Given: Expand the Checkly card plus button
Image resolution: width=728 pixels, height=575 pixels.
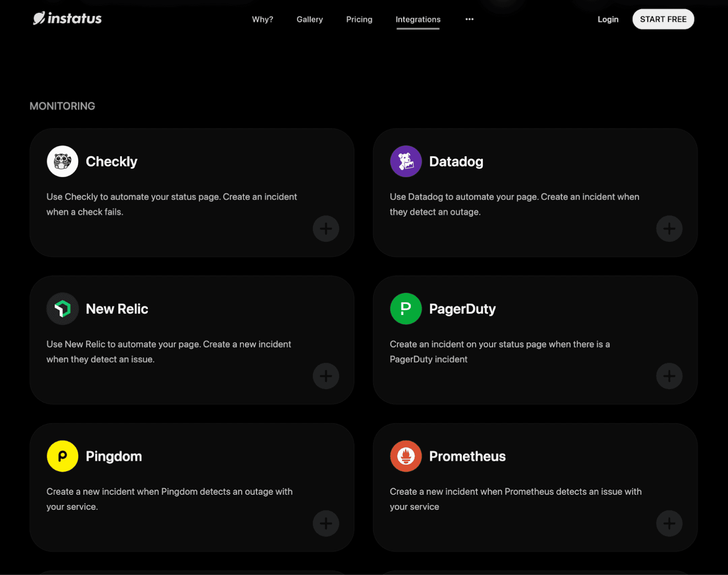Looking at the screenshot, I should coord(326,228).
